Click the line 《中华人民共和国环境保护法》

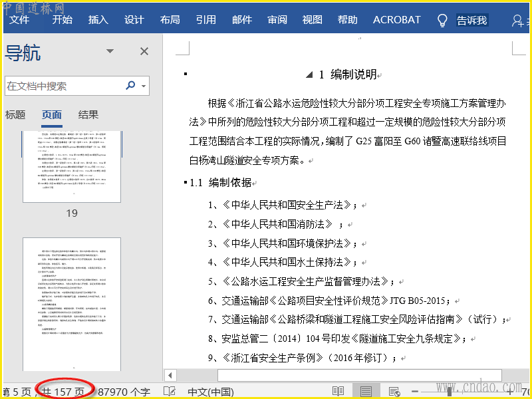coord(286,243)
